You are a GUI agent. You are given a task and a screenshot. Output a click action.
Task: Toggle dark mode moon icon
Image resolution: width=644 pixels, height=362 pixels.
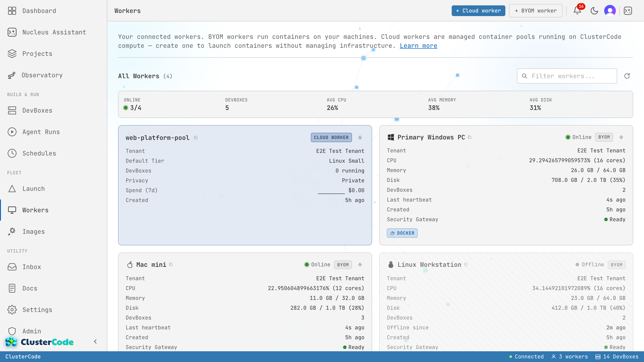click(594, 11)
